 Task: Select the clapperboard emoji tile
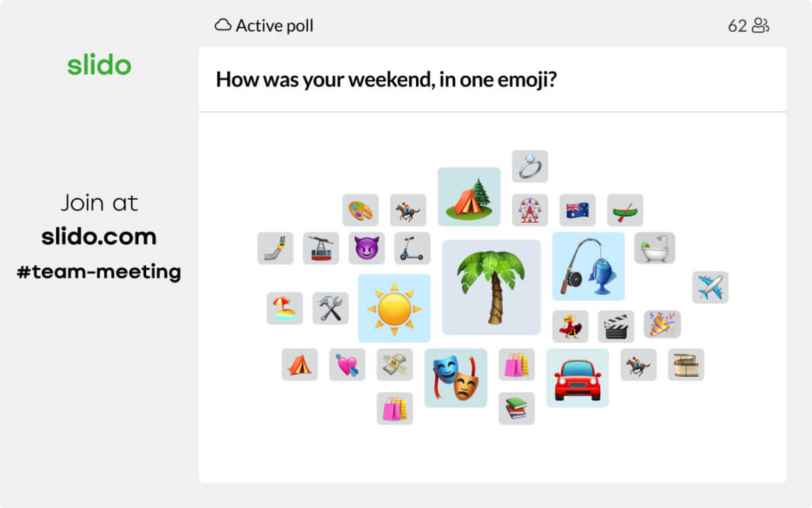[616, 326]
